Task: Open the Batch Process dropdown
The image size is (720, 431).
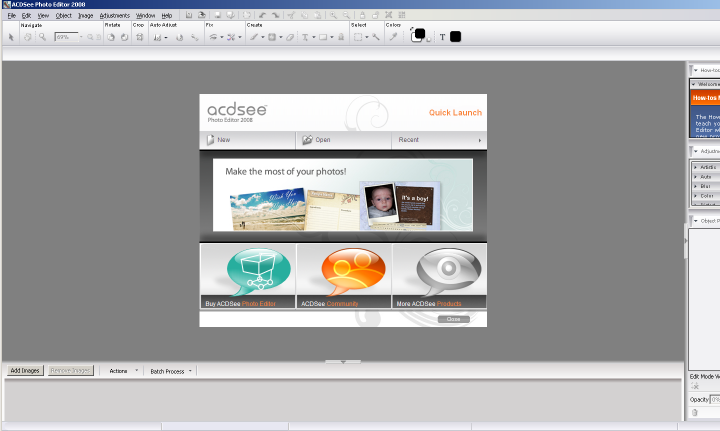Action: click(x=190, y=371)
